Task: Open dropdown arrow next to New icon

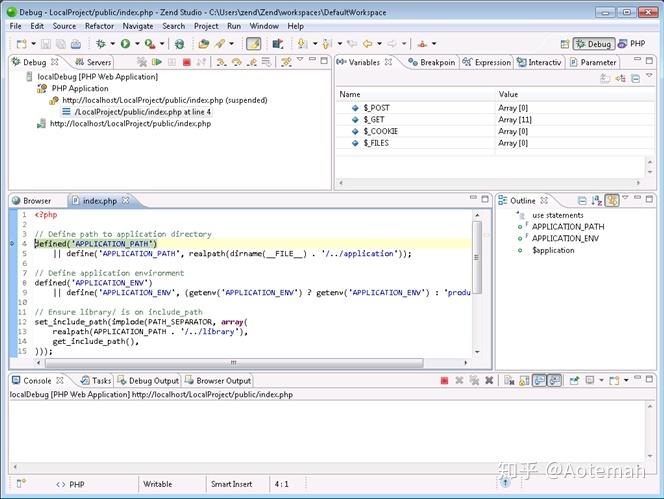Action: pos(33,44)
